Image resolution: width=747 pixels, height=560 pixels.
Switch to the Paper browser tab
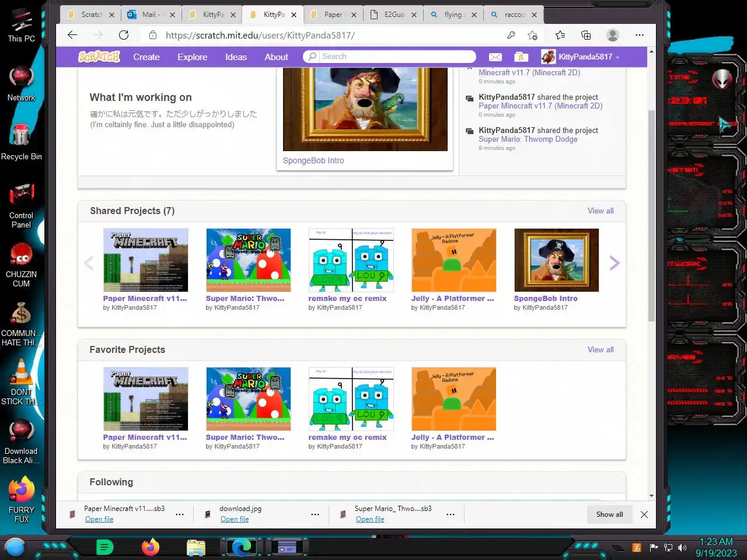click(333, 15)
